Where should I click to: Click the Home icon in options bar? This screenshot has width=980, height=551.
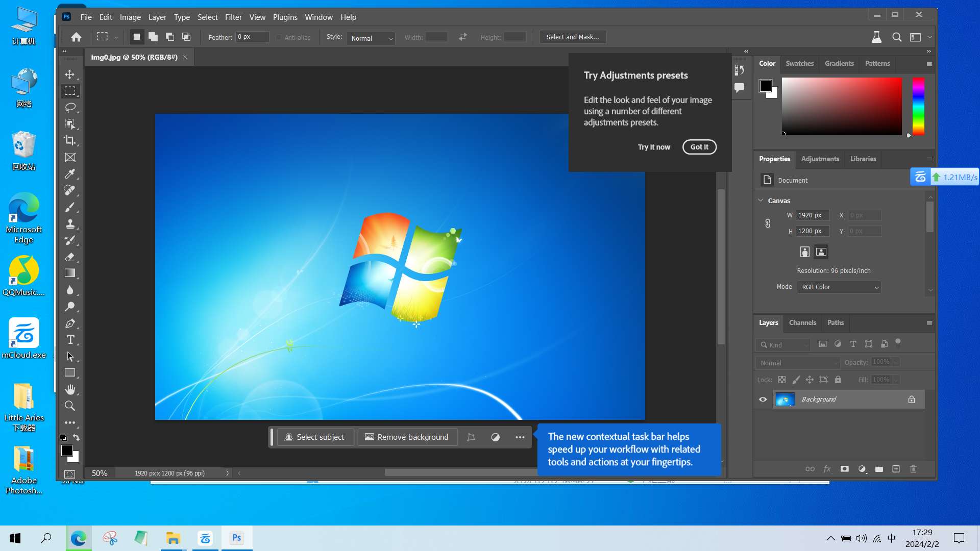coord(76,37)
